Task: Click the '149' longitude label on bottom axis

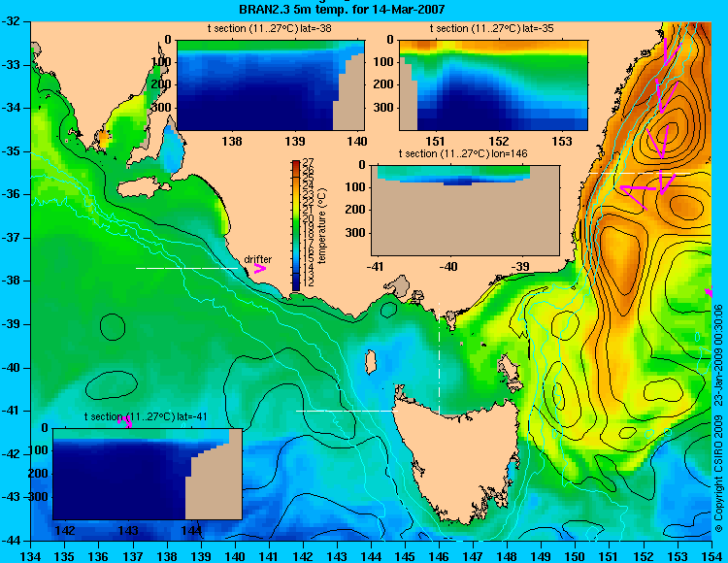Action: [x=542, y=556]
